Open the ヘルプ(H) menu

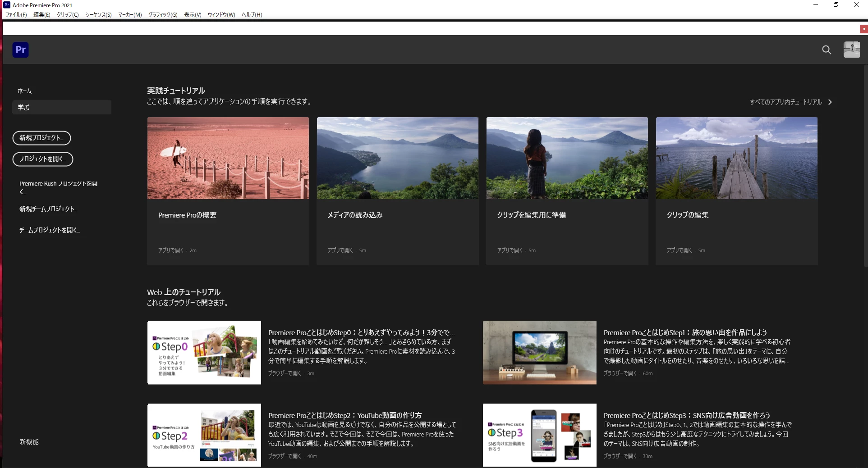coord(252,15)
